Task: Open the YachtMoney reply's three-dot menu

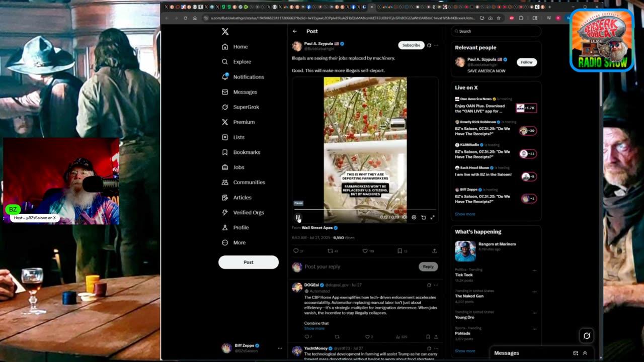Action: tap(436, 348)
